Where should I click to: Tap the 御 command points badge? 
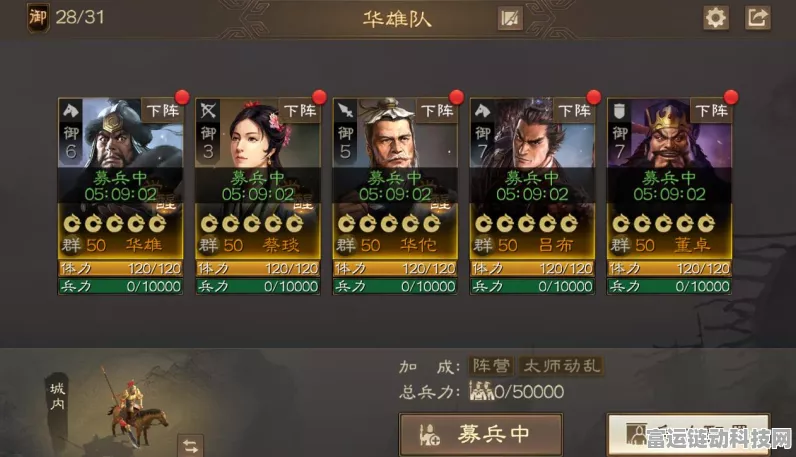point(38,18)
